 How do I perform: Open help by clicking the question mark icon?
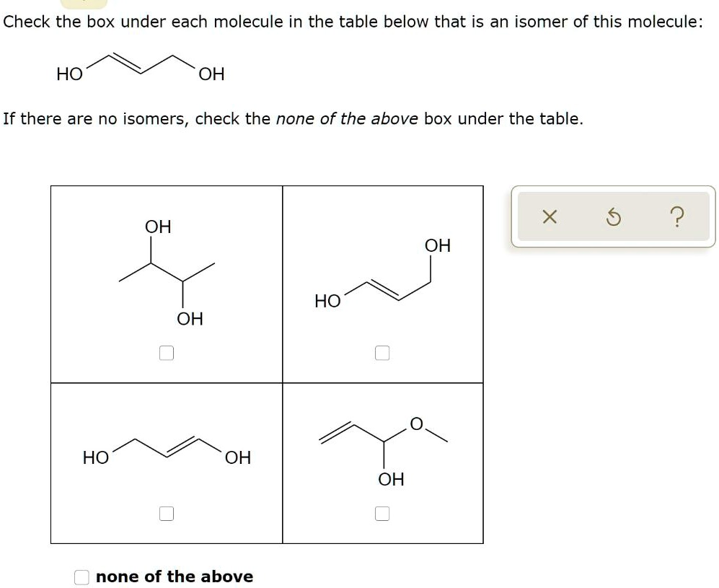coord(676,216)
